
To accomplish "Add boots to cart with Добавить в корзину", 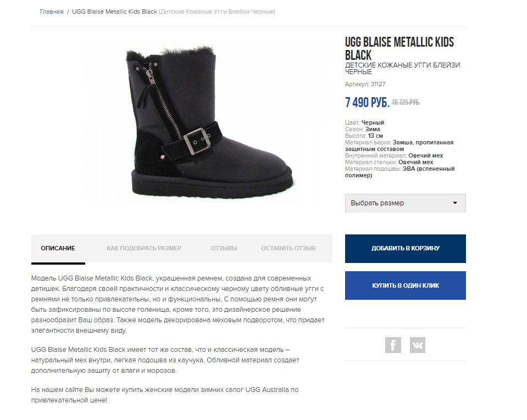I will [x=406, y=249].
